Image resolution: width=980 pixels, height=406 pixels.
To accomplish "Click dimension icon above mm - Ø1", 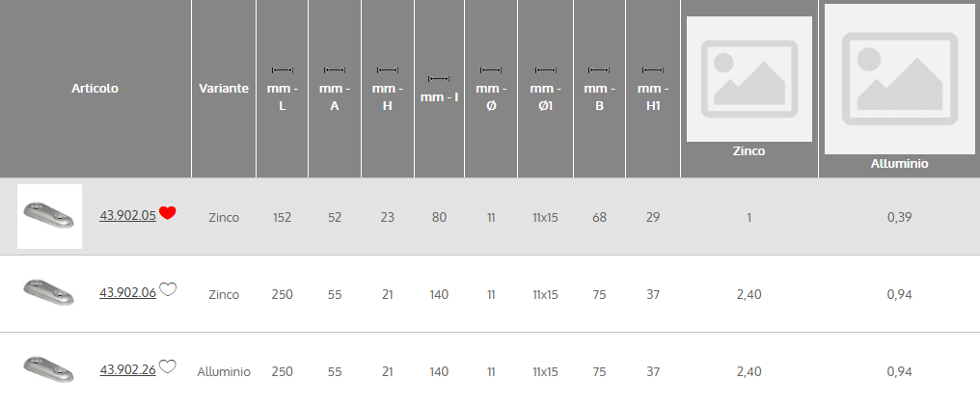I will tap(545, 70).
